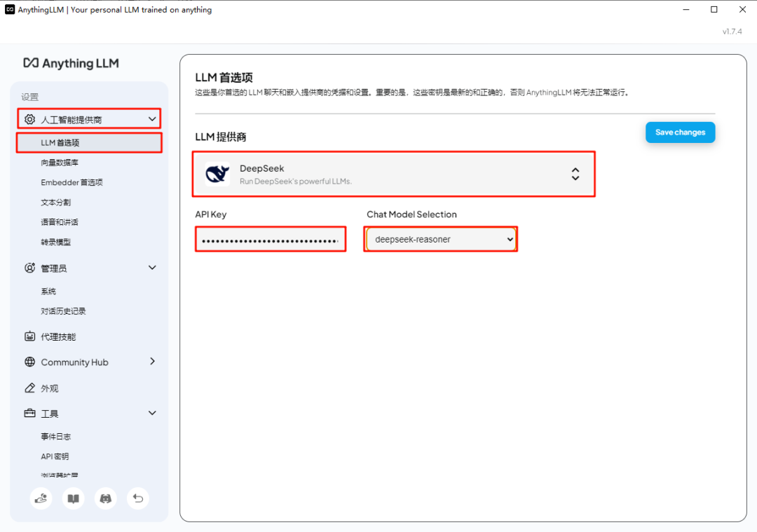Open the DeepSeek LLM provider selector
Screen dimensions: 757x532
pos(394,174)
